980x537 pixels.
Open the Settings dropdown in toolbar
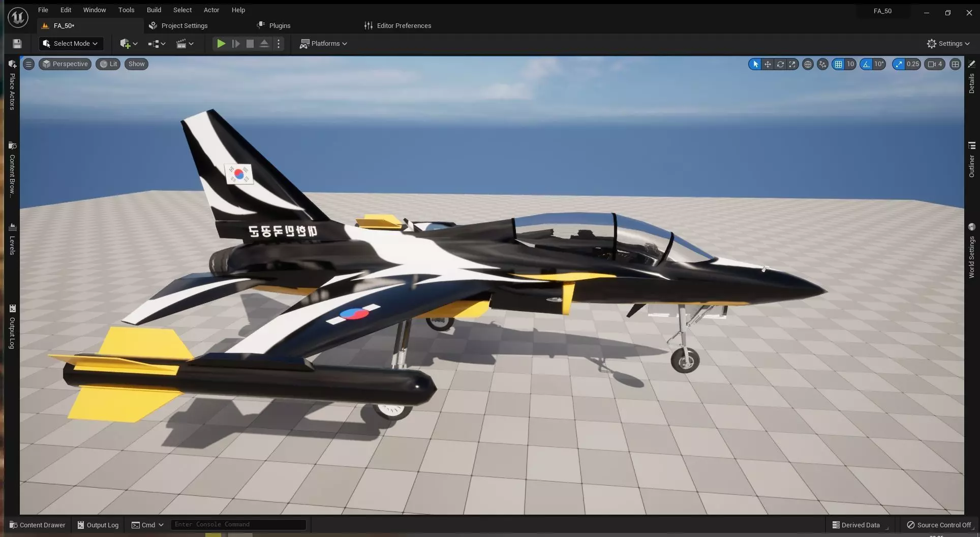click(x=948, y=44)
